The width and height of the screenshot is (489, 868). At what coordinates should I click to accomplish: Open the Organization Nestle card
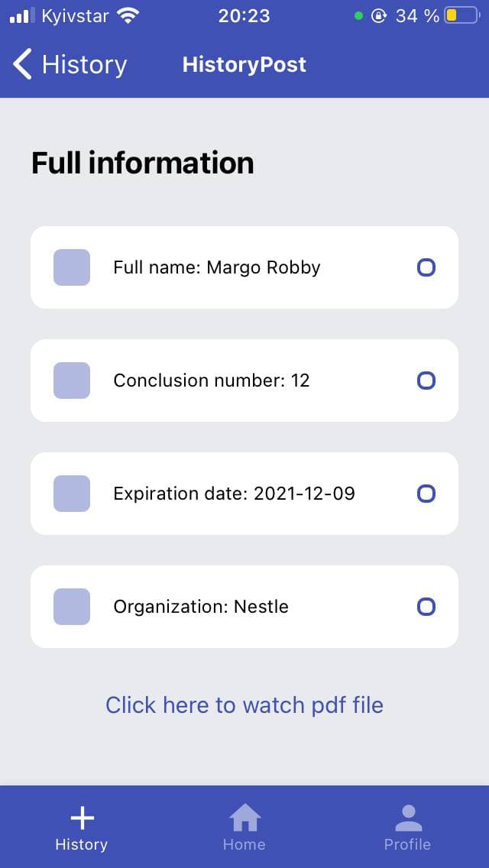tap(244, 606)
